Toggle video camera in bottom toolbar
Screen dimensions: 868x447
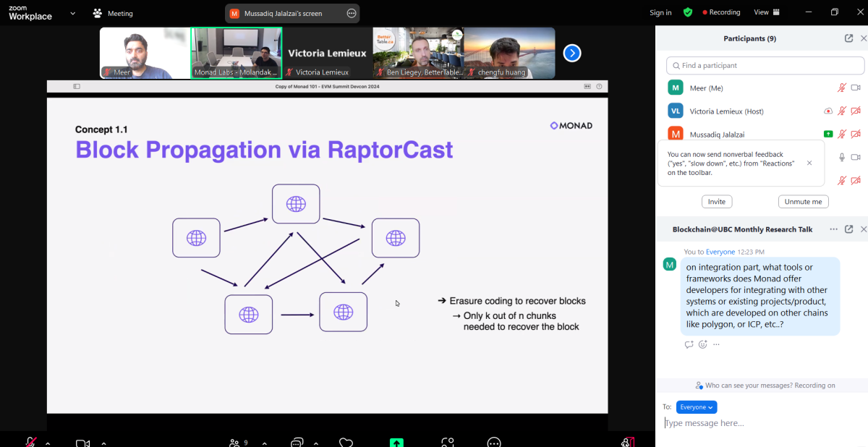[x=82, y=442]
